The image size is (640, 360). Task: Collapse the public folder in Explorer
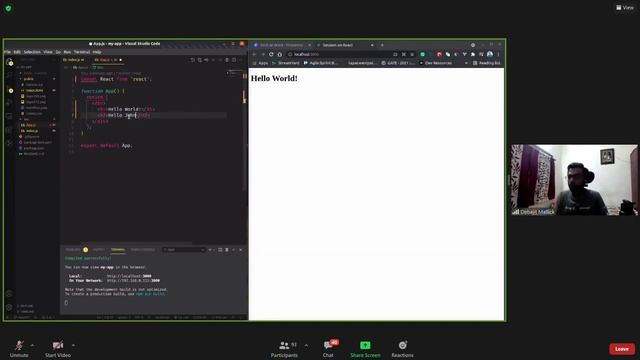(x=29, y=79)
